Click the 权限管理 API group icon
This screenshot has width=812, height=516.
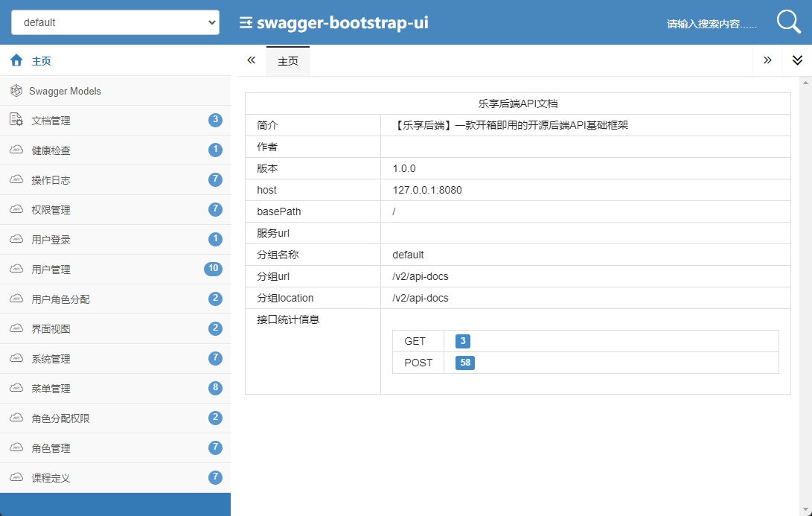click(x=16, y=209)
